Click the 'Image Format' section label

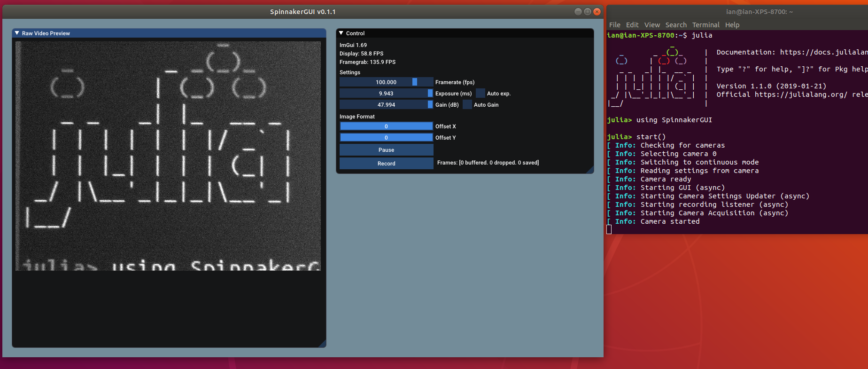357,117
